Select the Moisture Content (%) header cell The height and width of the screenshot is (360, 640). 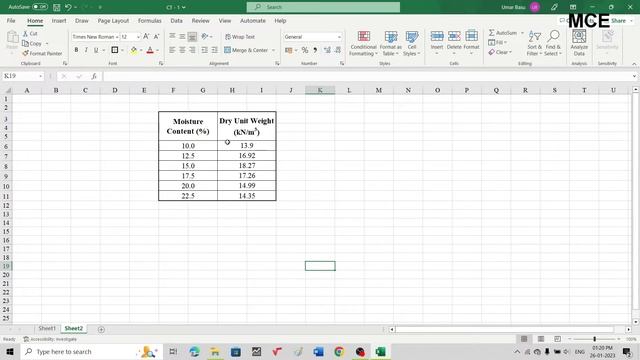click(188, 126)
